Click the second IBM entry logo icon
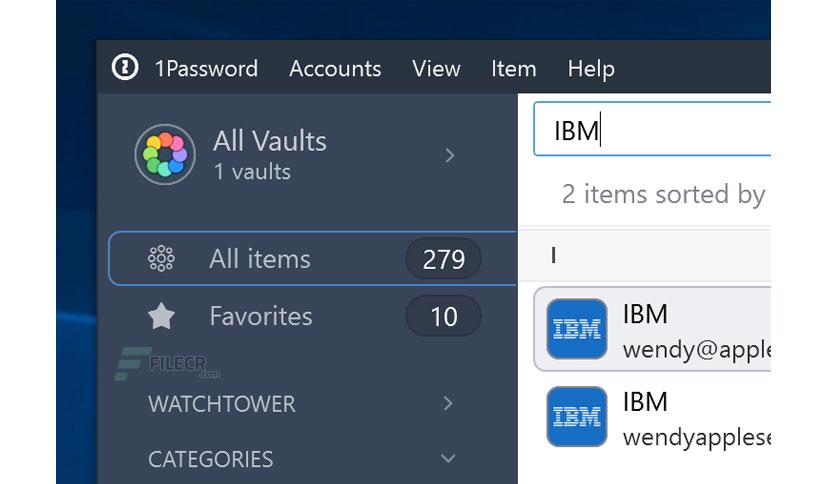Viewport: 836px width, 484px height. point(577,416)
